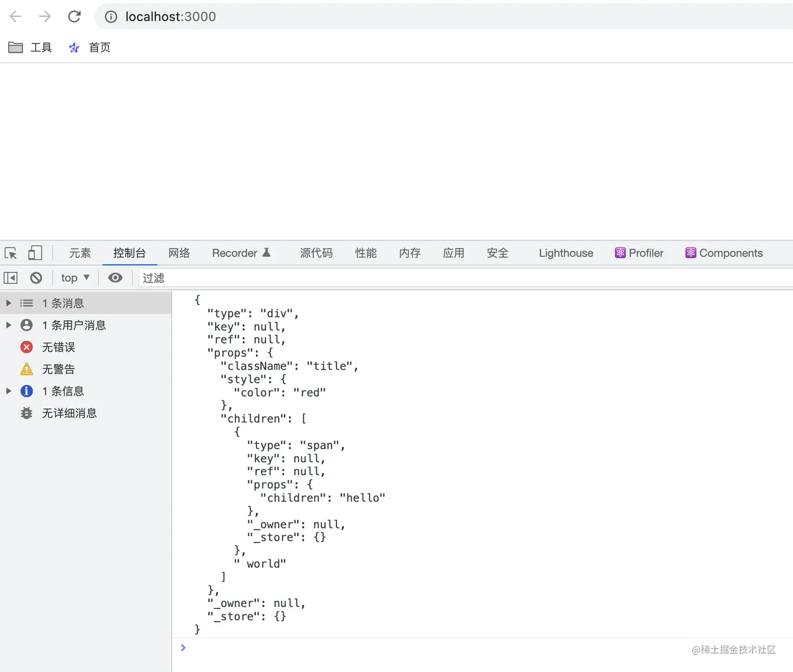The image size is (793, 672).
Task: Click the site info icon in address bar
Action: click(x=111, y=17)
